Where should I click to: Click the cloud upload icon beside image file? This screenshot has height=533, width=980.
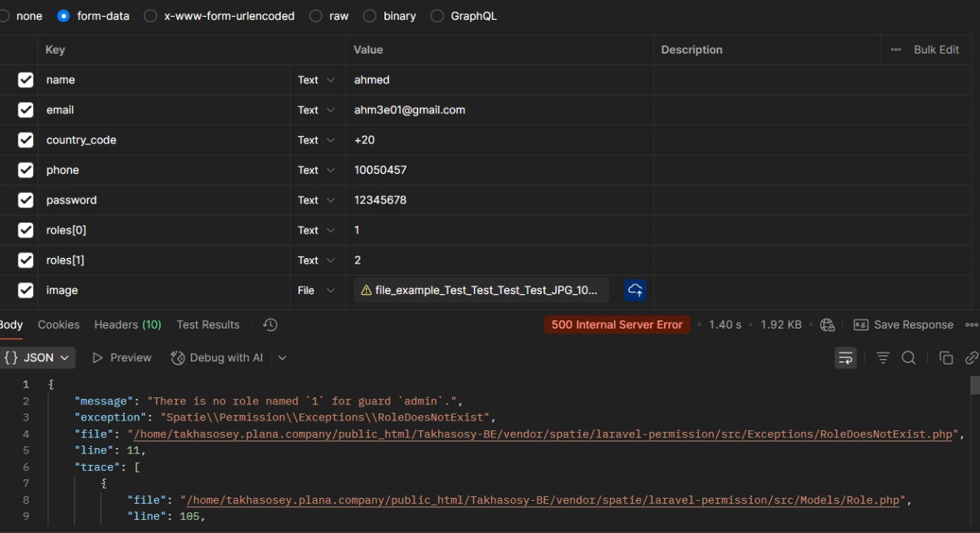[x=635, y=290]
